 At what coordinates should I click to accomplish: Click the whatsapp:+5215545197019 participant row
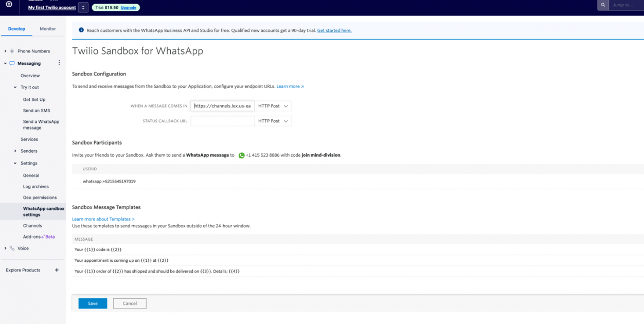(x=357, y=182)
